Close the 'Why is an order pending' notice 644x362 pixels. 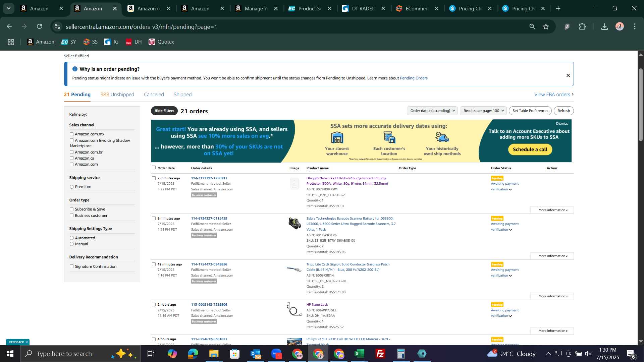[568, 75]
